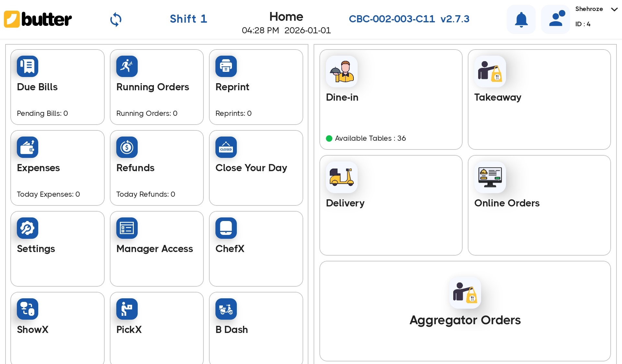Open B Dash scooter icon
Screen dimensions: 622x364
point(226,309)
